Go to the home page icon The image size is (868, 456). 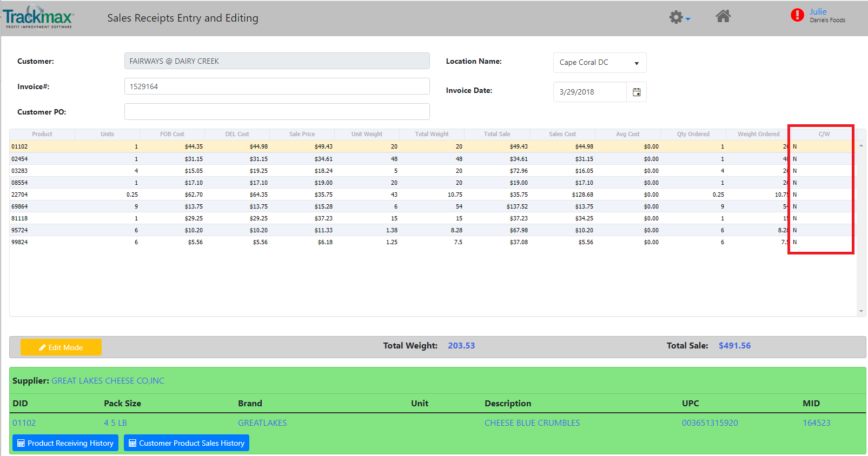pos(723,17)
